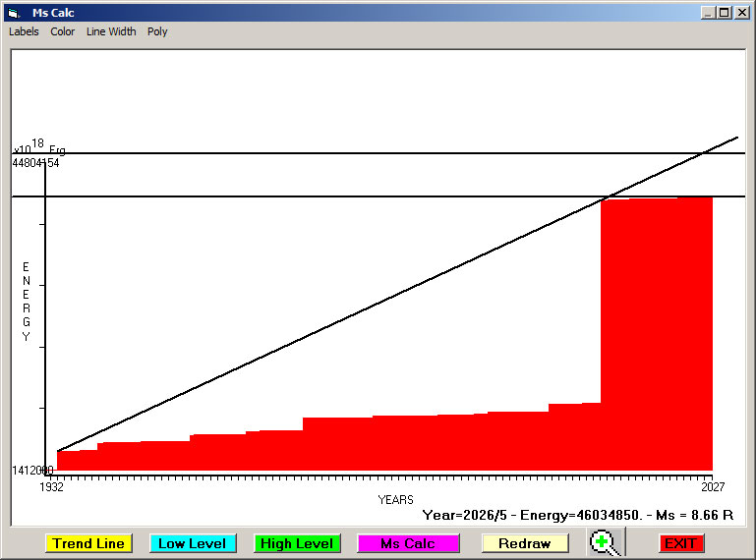
Task: Minimize the Ms Calc window
Action: click(x=708, y=13)
